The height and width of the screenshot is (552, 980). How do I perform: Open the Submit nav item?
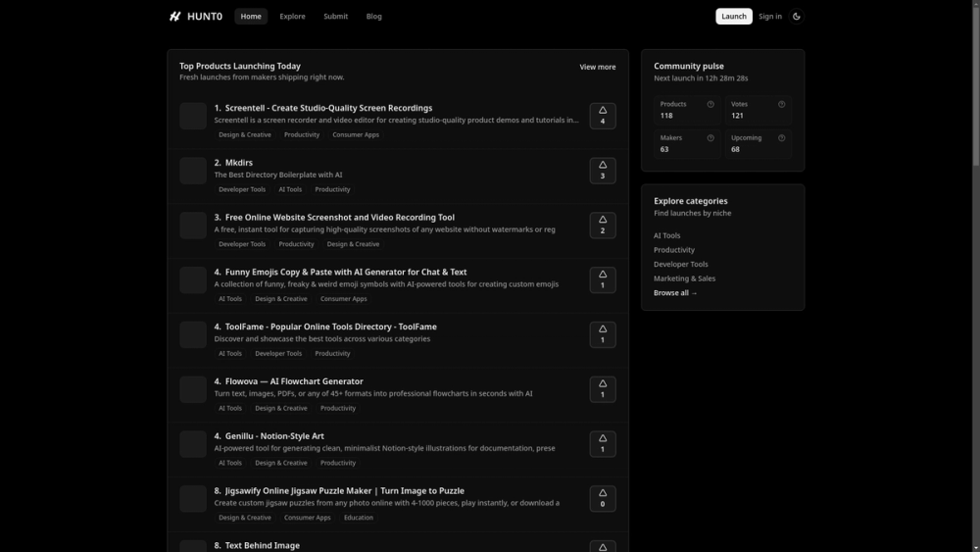point(335,17)
